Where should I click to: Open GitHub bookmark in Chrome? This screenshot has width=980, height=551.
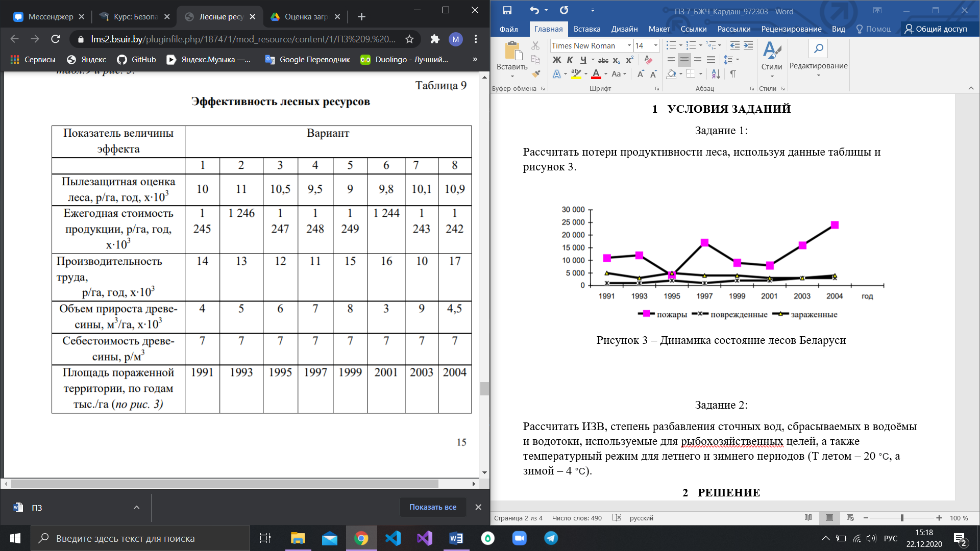point(136,60)
